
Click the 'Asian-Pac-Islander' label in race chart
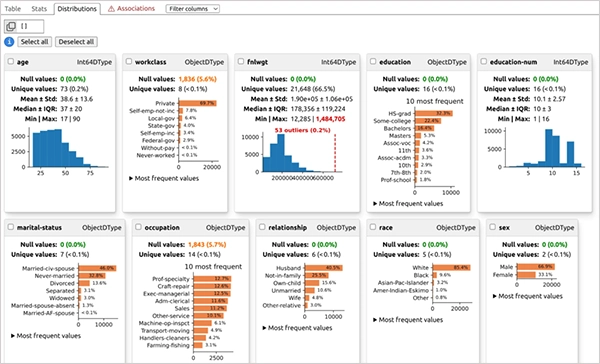pos(403,282)
